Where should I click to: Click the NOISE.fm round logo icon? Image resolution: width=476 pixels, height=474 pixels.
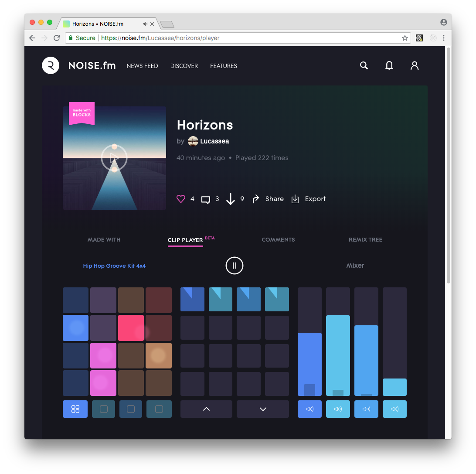pyautogui.click(x=51, y=65)
